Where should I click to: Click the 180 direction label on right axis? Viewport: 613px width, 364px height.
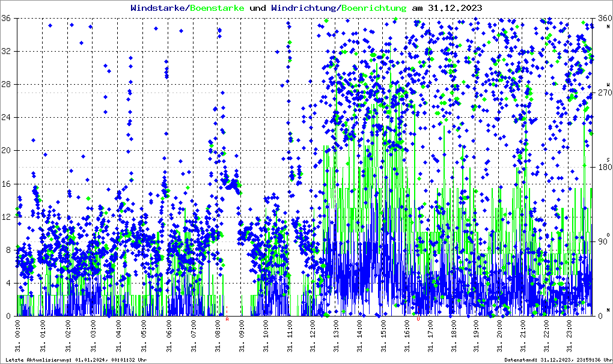(603, 167)
